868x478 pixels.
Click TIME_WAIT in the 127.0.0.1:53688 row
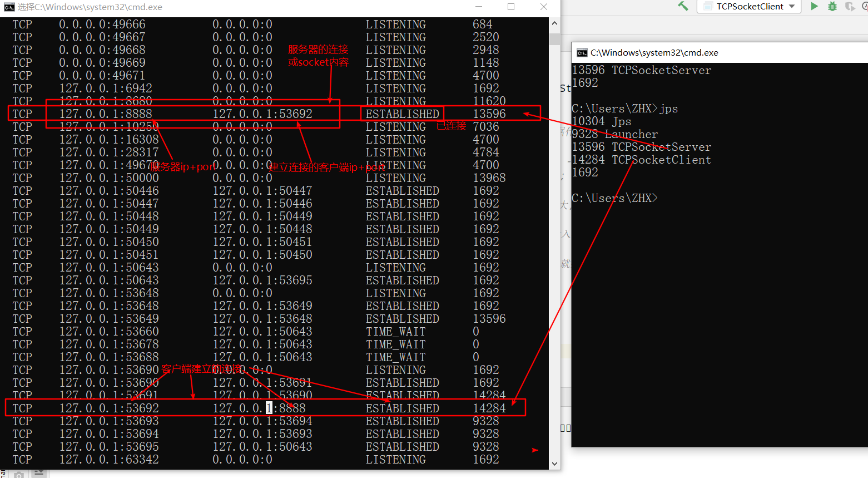396,357
